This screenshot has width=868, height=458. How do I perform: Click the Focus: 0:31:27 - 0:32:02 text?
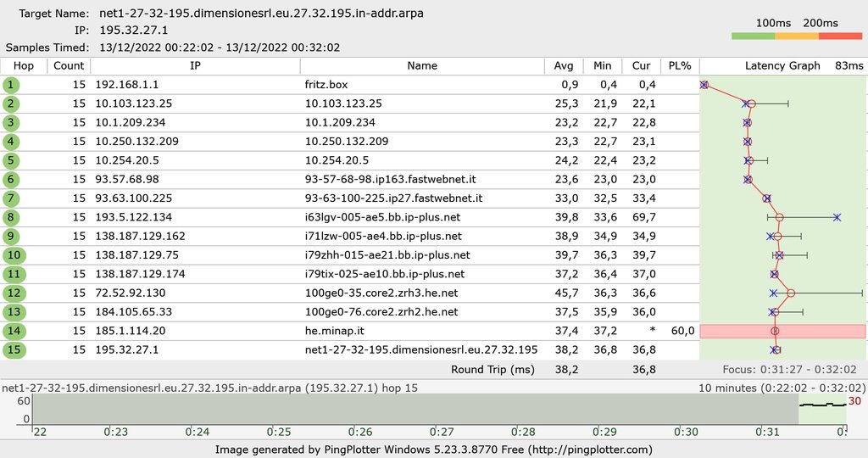tap(789, 370)
